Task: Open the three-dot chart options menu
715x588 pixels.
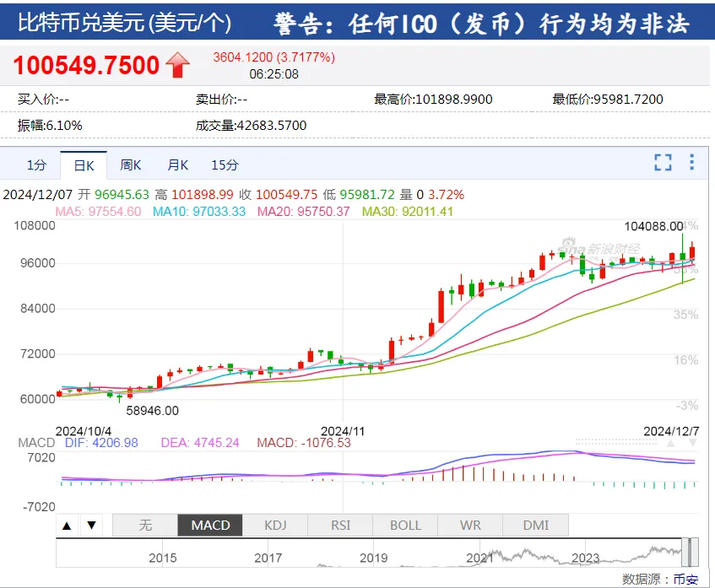Action: tap(692, 163)
